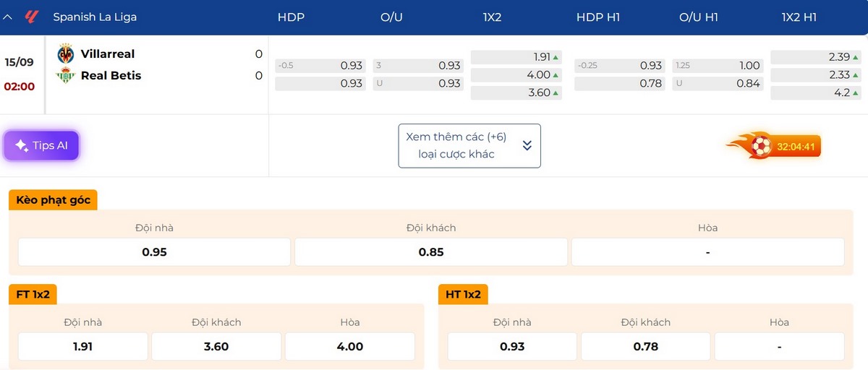Pick 1X2 H1 odds 2.39
This screenshot has width=868, height=370.
click(x=816, y=56)
